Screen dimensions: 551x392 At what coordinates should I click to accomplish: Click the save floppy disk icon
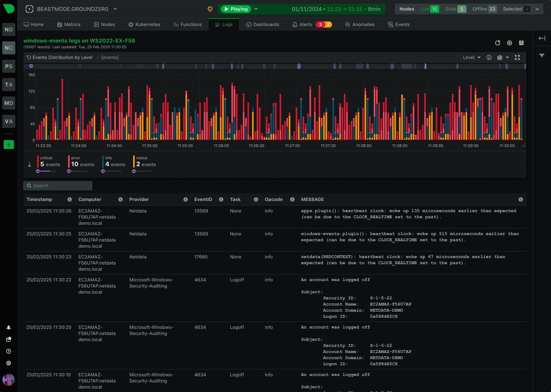click(x=521, y=43)
